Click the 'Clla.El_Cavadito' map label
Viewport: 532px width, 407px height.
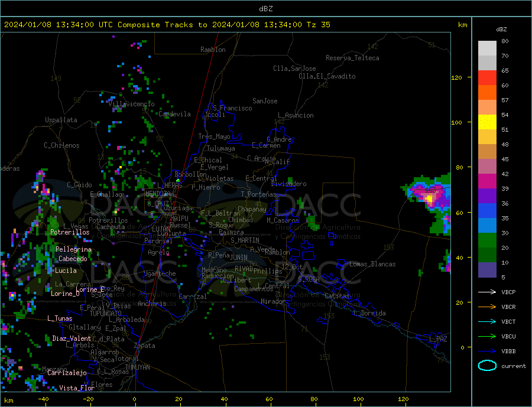click(x=327, y=76)
